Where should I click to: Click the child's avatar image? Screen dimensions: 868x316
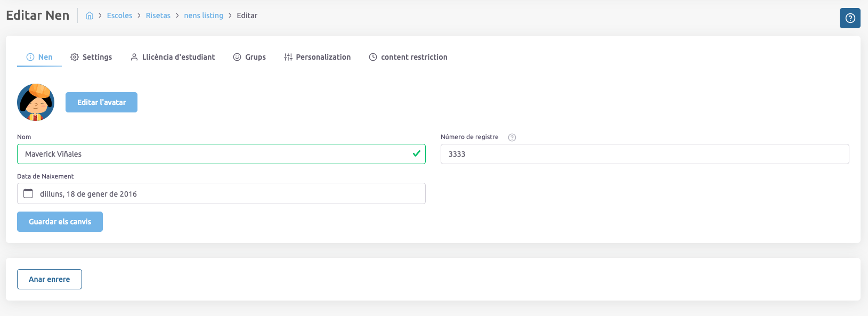coord(36,102)
